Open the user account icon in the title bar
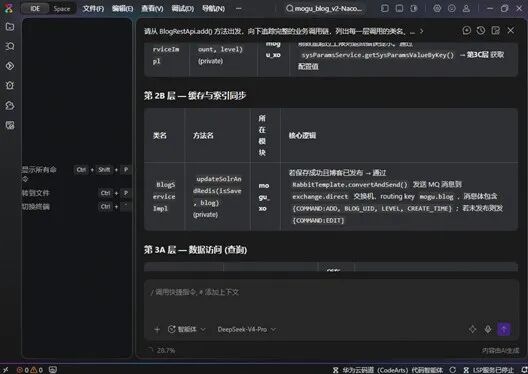Screen dimensions: 528x374 pyautogui.click(x=466, y=8)
